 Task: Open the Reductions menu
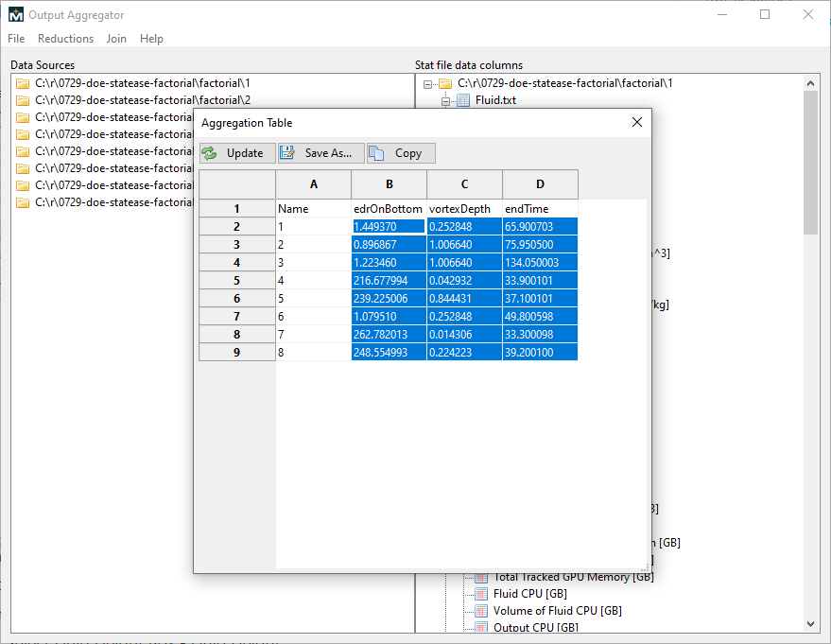66,39
